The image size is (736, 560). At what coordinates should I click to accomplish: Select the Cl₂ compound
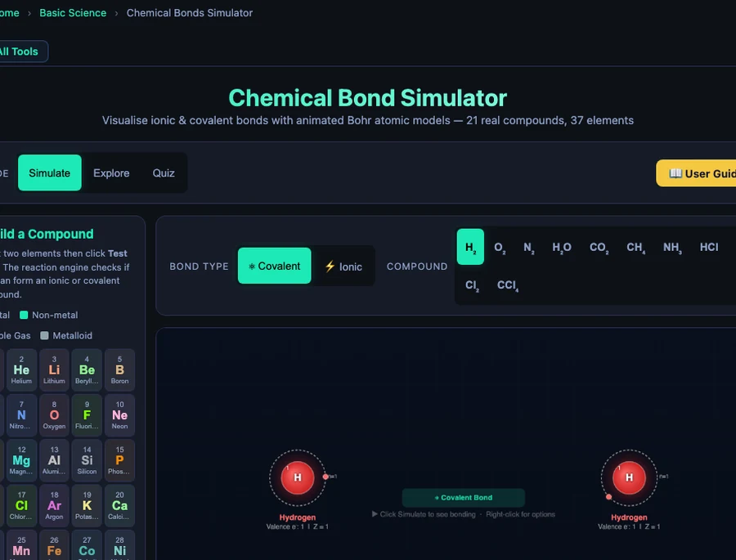(472, 285)
